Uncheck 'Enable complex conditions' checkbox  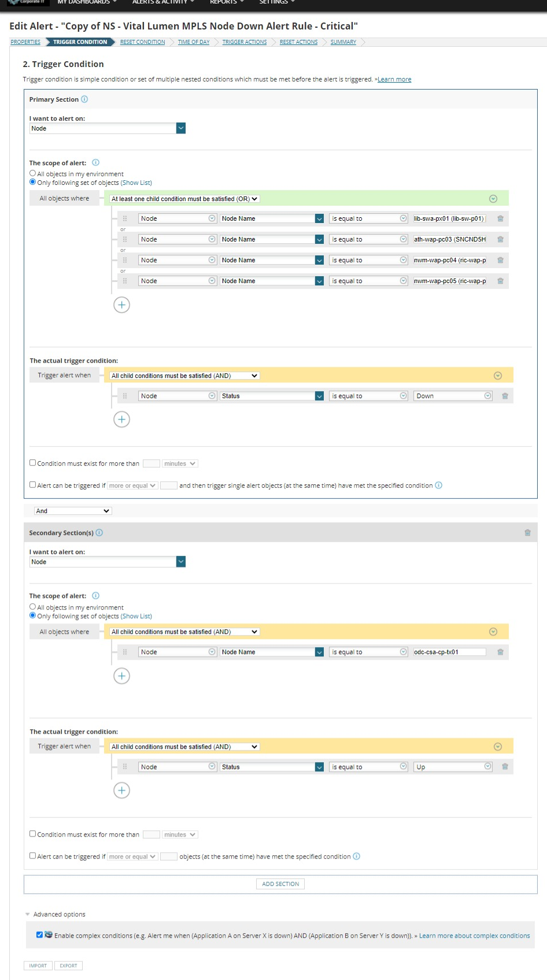click(39, 935)
